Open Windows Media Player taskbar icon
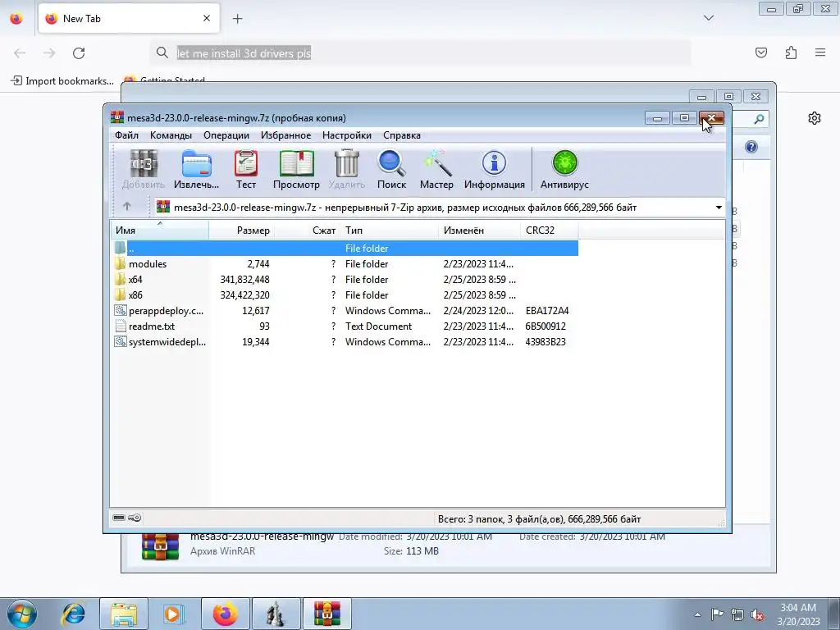The height and width of the screenshot is (630, 840). click(x=173, y=614)
